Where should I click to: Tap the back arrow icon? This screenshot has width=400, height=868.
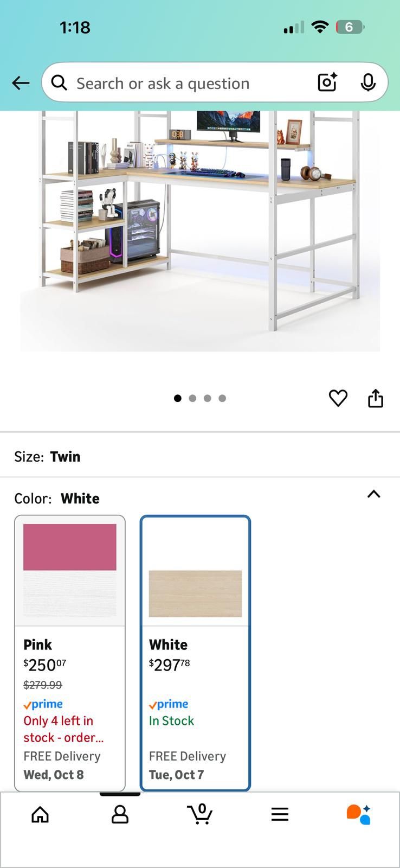tap(21, 83)
